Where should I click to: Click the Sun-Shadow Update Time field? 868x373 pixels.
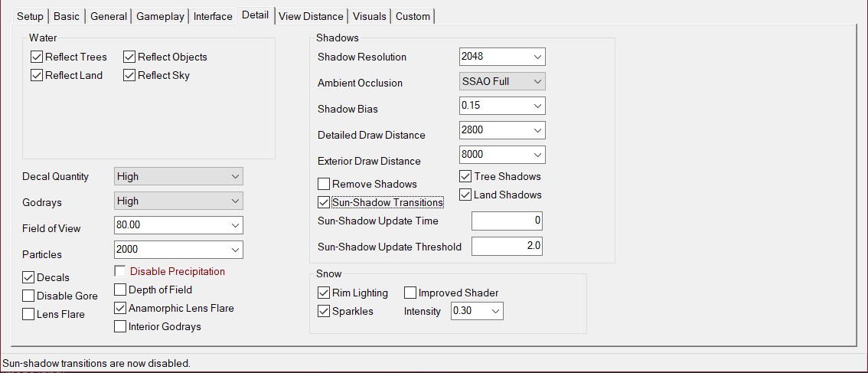coord(507,221)
